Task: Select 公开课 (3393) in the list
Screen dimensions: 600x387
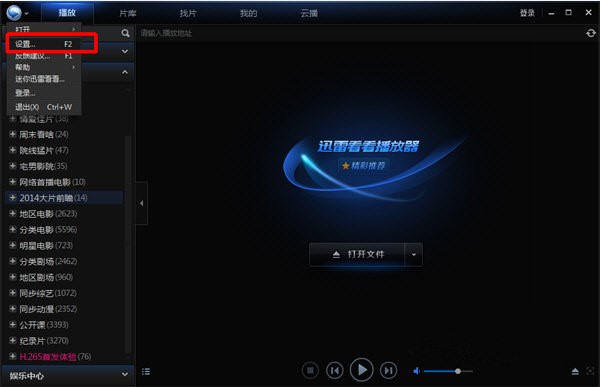Action: [x=44, y=325]
